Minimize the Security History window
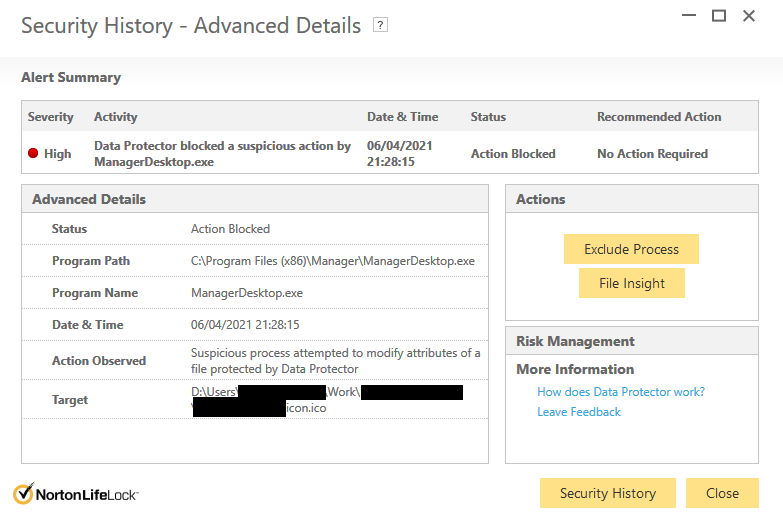783x515 pixels. coord(689,15)
